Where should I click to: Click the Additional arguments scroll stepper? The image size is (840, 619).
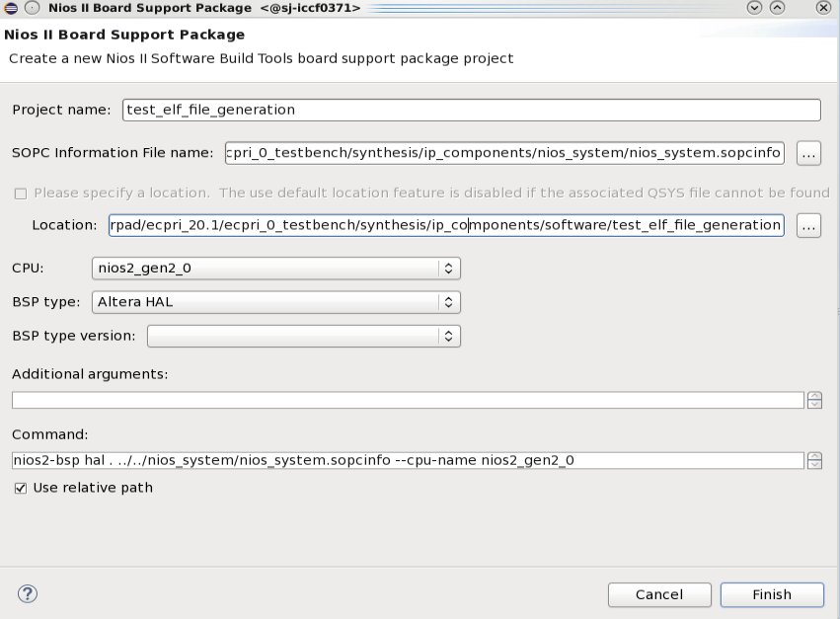click(x=815, y=400)
